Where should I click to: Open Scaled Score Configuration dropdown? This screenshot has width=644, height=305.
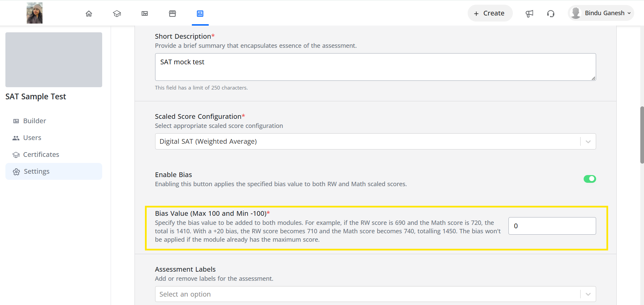(375, 141)
